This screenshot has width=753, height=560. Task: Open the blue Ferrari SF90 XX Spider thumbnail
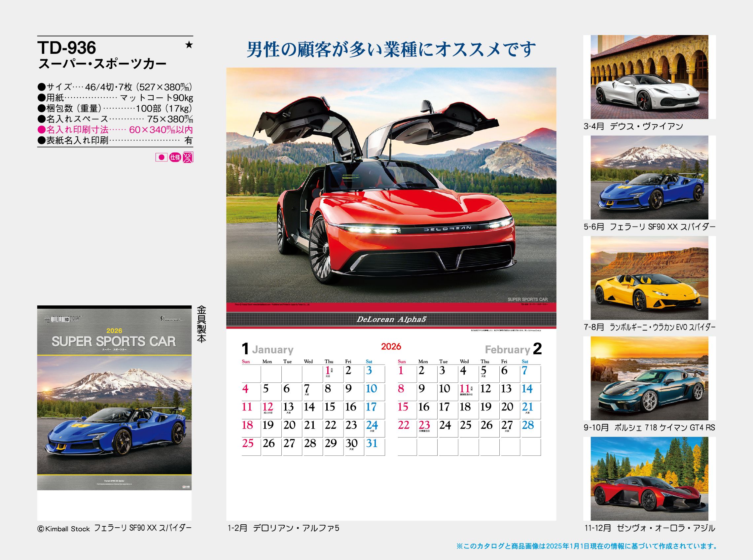649,177
